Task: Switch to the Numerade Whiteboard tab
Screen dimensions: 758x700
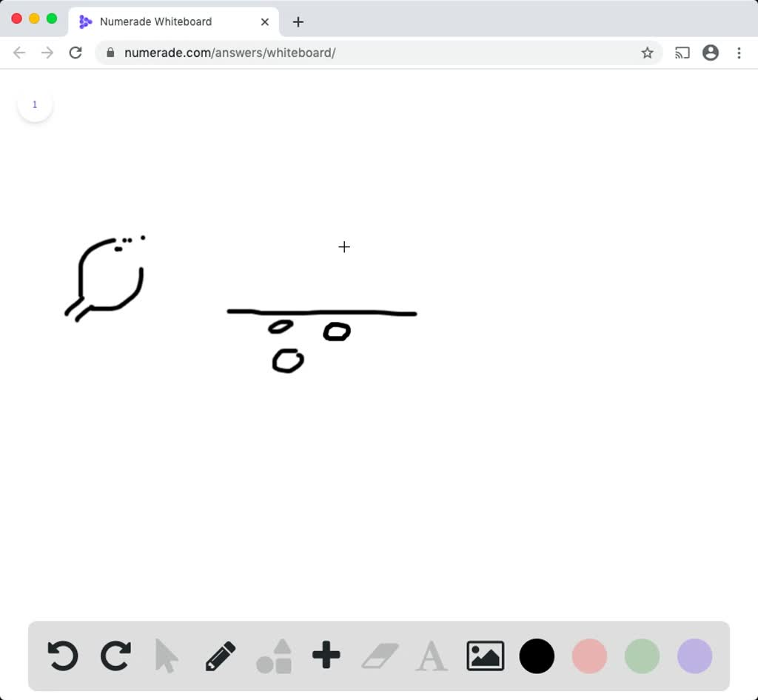Action: pyautogui.click(x=173, y=21)
